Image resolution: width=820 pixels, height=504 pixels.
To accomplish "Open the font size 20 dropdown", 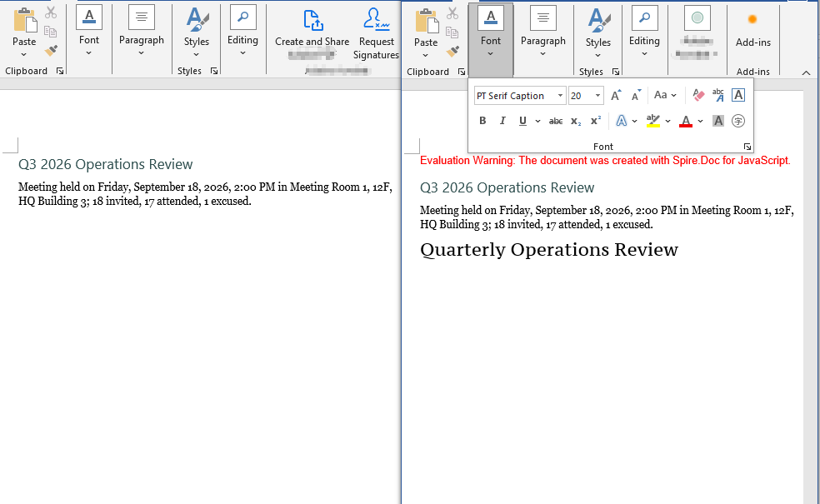I will point(597,96).
